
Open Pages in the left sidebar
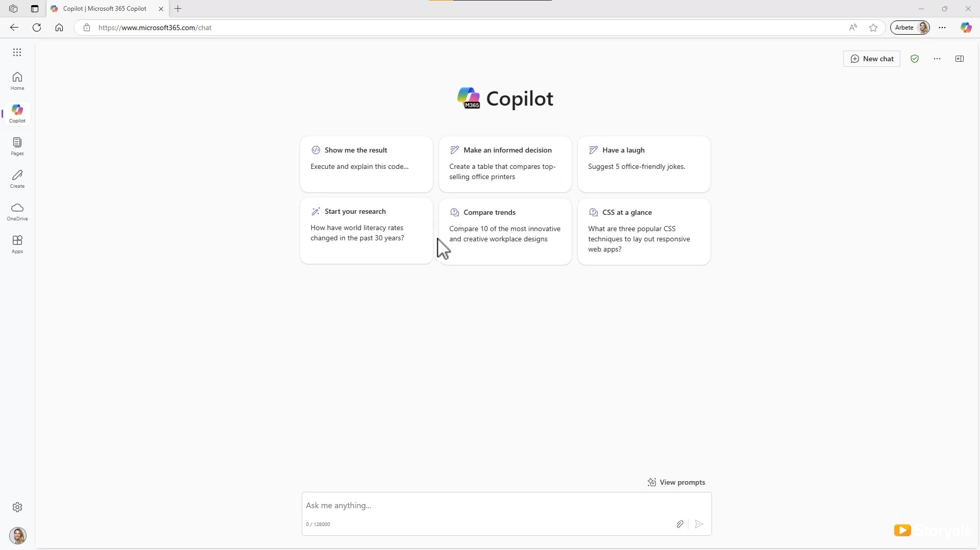click(x=17, y=146)
